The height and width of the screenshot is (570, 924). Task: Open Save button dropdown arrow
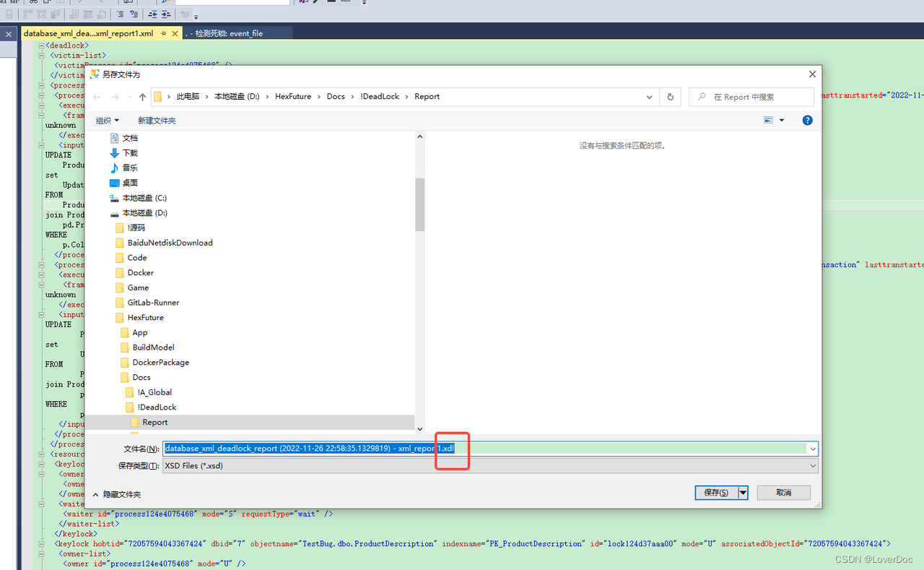[x=742, y=493]
